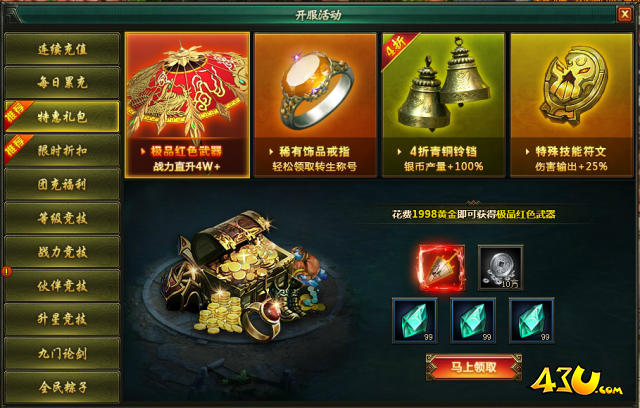Viewport: 640px width, 408px height.
Task: Go to the 等级竞技 tab
Action: [62, 218]
